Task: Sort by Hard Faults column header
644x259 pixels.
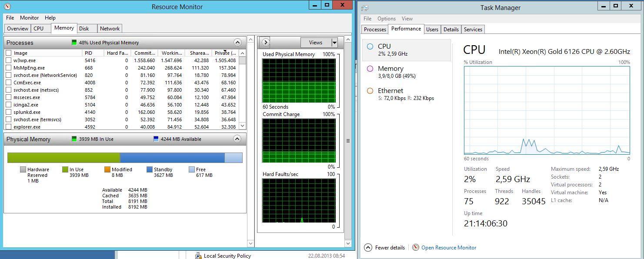Action: pyautogui.click(x=117, y=53)
